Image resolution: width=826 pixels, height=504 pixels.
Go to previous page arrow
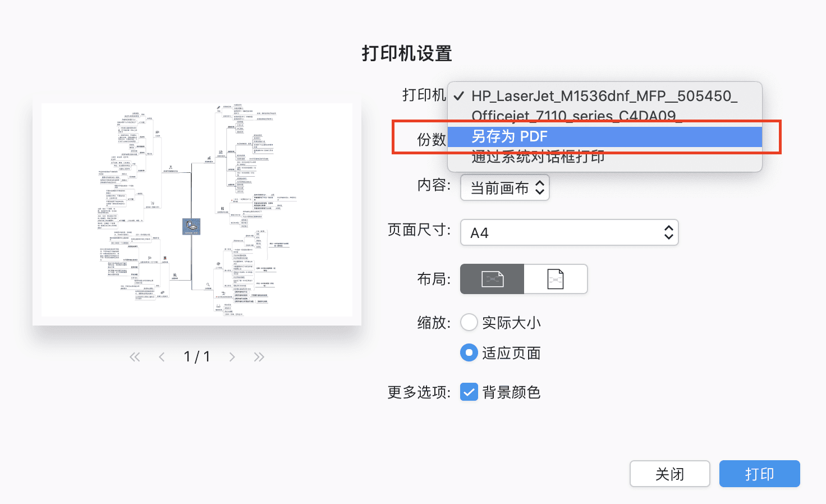pos(162,356)
